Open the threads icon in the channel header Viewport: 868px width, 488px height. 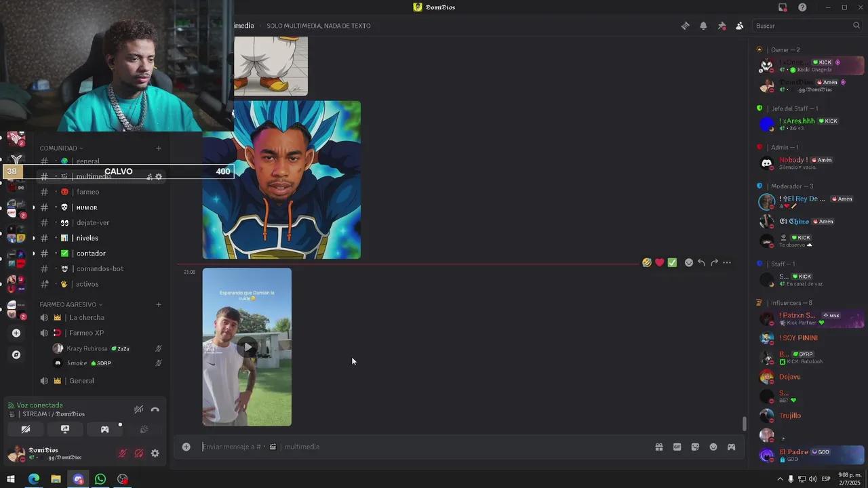point(685,26)
